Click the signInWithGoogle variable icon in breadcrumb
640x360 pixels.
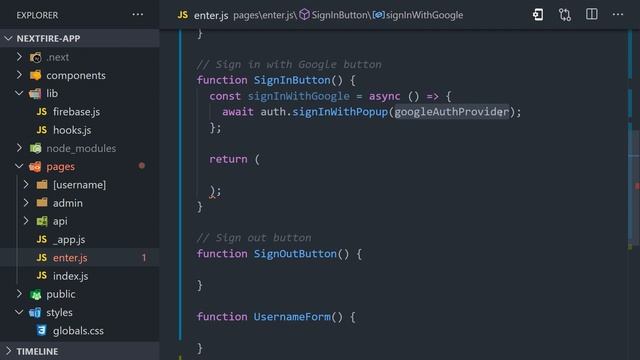coord(378,15)
